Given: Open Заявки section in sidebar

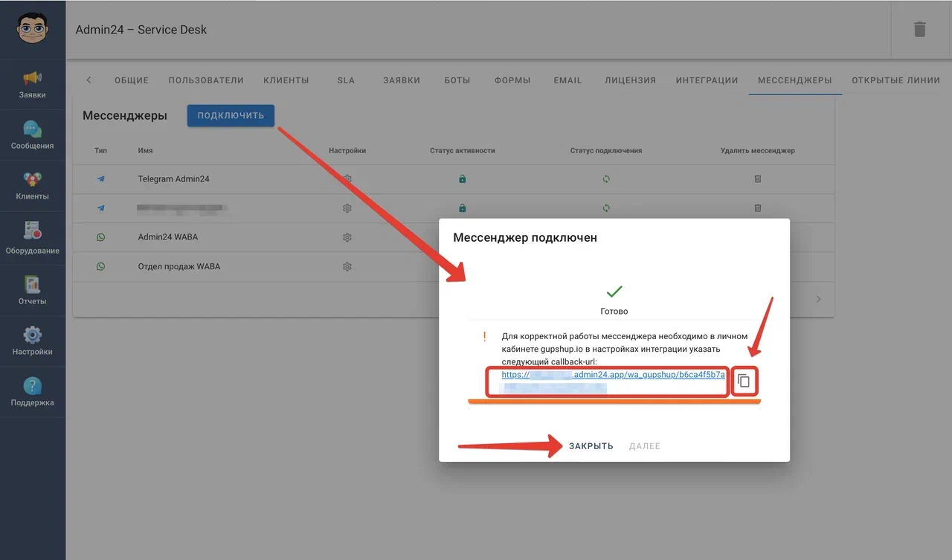Looking at the screenshot, I should 33,85.
